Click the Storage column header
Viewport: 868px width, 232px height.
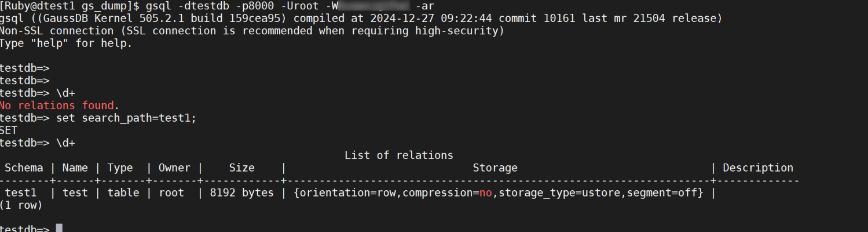coord(495,168)
